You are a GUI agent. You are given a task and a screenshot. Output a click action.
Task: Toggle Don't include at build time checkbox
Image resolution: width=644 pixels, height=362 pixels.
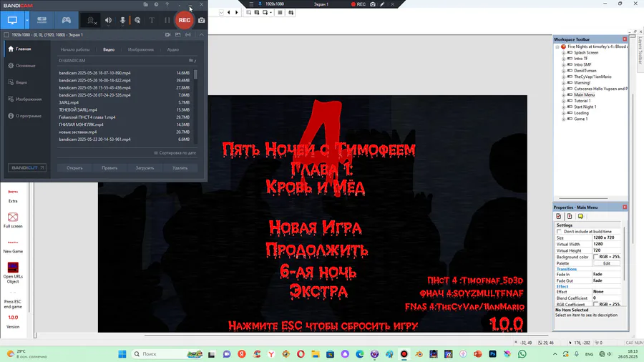click(559, 232)
